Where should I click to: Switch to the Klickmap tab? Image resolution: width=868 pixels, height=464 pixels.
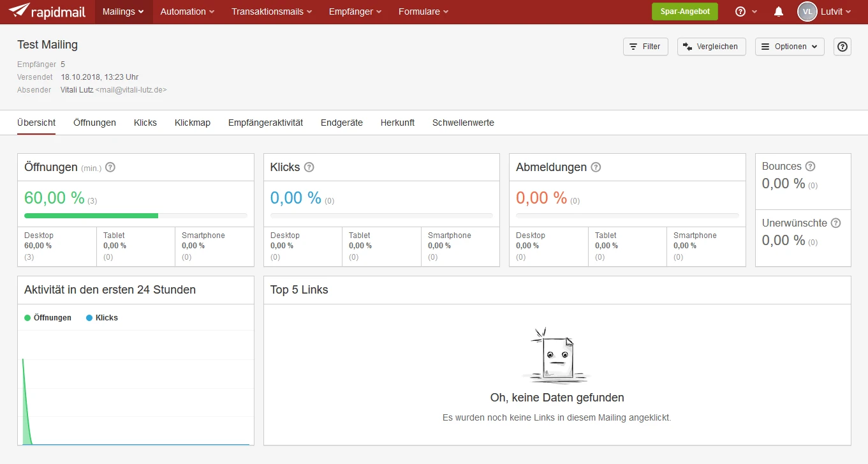pos(193,123)
